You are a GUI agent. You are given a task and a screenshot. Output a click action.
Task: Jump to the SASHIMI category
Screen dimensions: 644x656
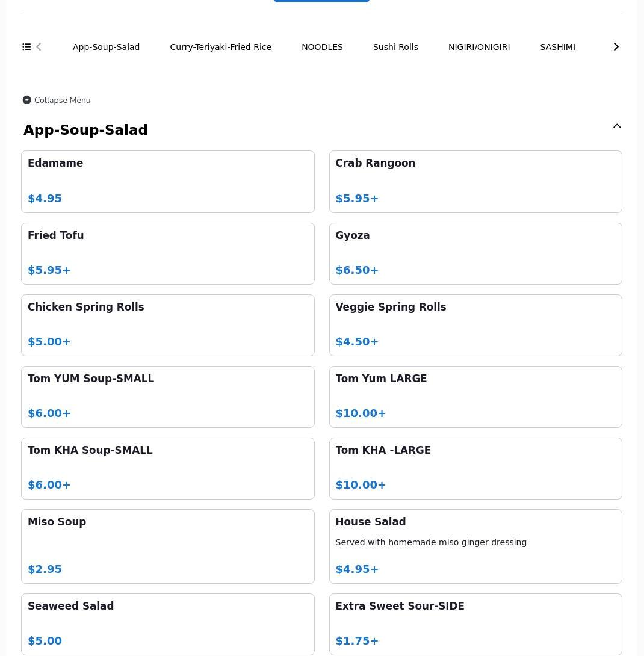coord(557,47)
